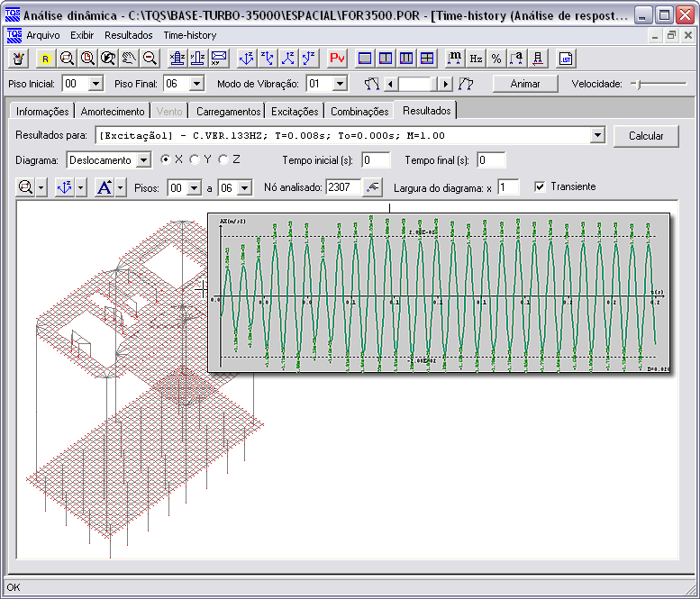The height and width of the screenshot is (599, 700).
Task: Click the text size 'A' icon
Action: (x=103, y=187)
